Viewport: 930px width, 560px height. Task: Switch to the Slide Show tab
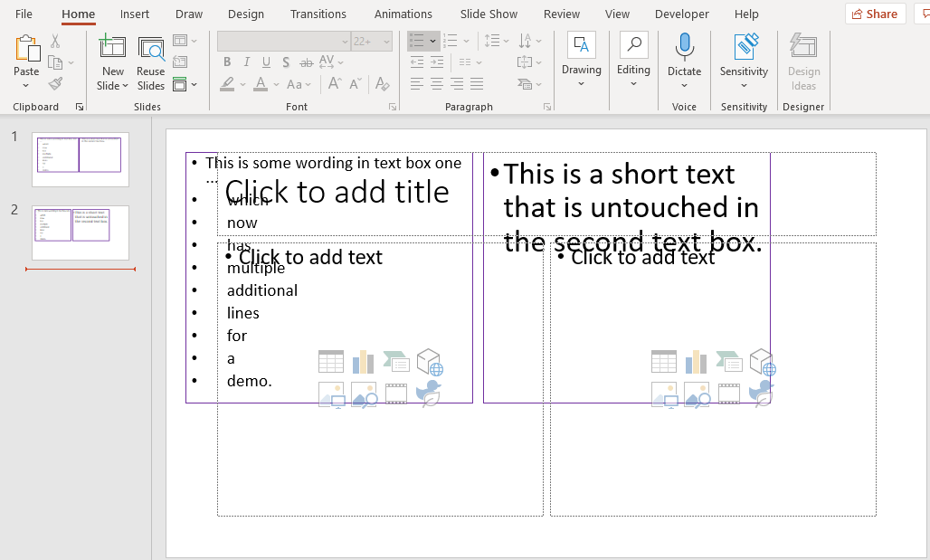[489, 14]
